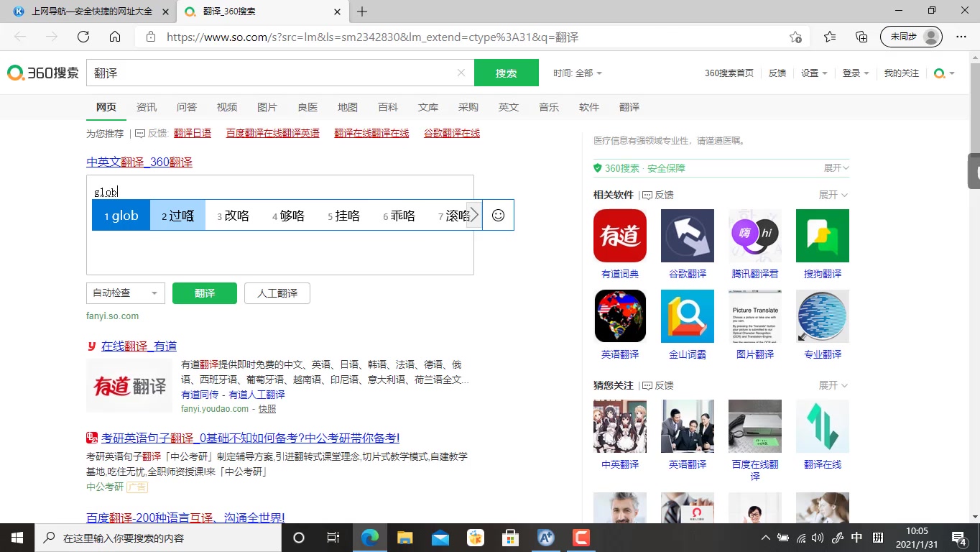The image size is (980, 552).
Task: Open Microsoft Store from taskbar
Action: click(x=510, y=538)
